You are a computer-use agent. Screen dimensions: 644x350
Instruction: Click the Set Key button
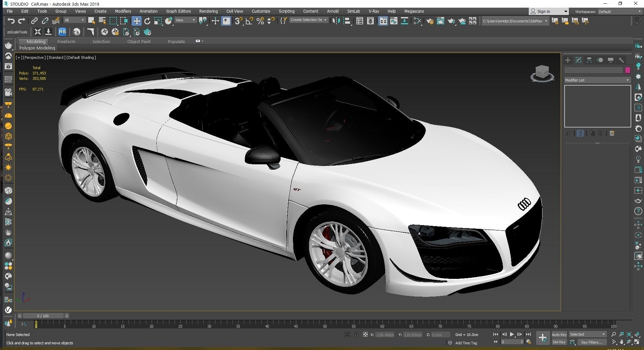pyautogui.click(x=559, y=342)
